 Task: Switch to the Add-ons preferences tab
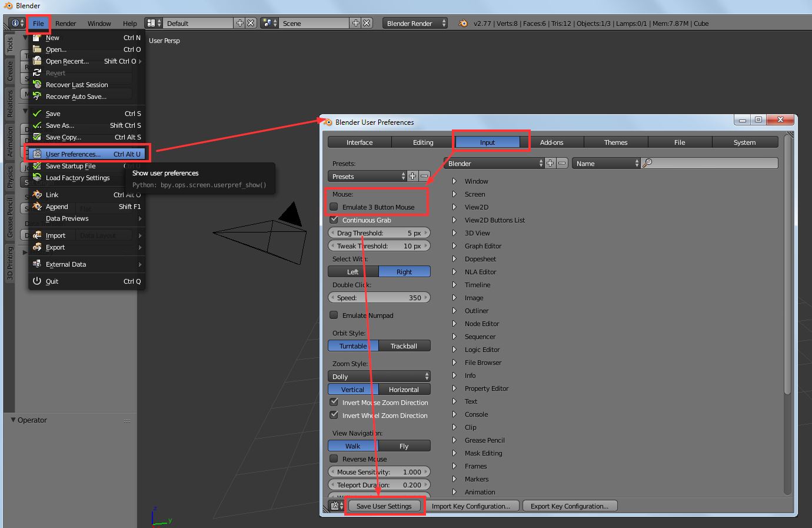point(552,142)
